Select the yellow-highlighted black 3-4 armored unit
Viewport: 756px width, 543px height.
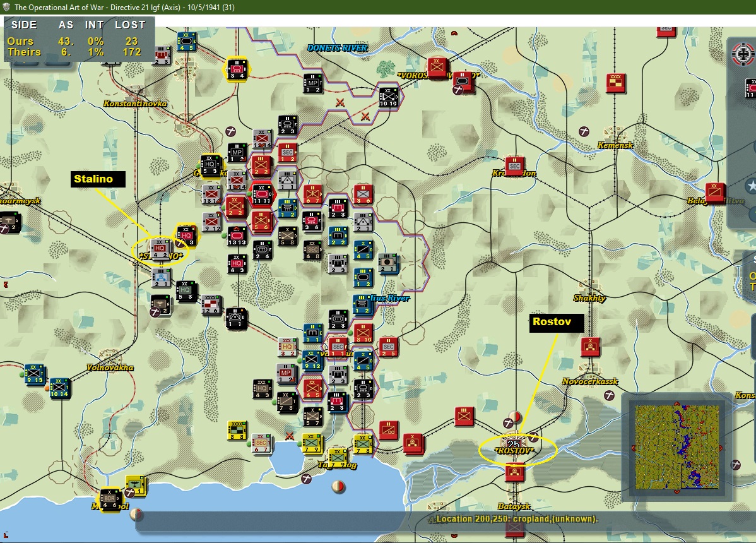point(237,68)
